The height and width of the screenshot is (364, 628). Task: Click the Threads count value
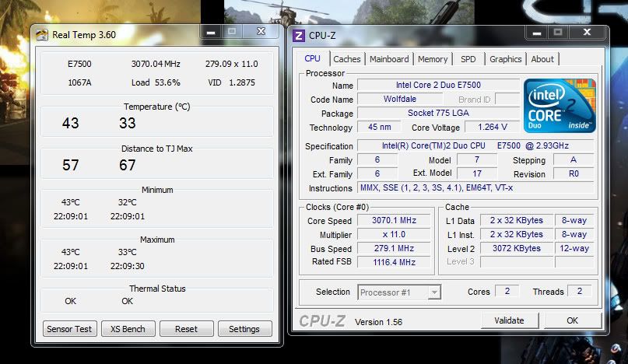click(579, 291)
